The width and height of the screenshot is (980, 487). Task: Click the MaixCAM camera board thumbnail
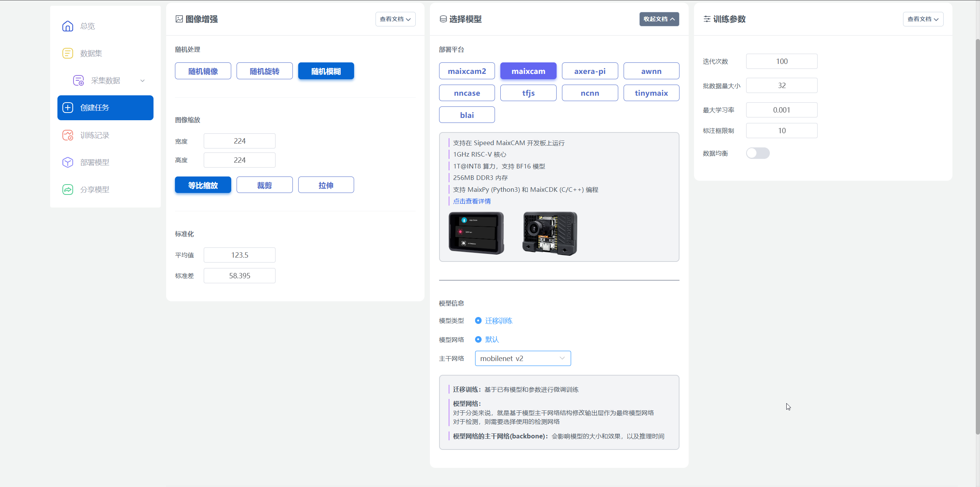coord(550,234)
